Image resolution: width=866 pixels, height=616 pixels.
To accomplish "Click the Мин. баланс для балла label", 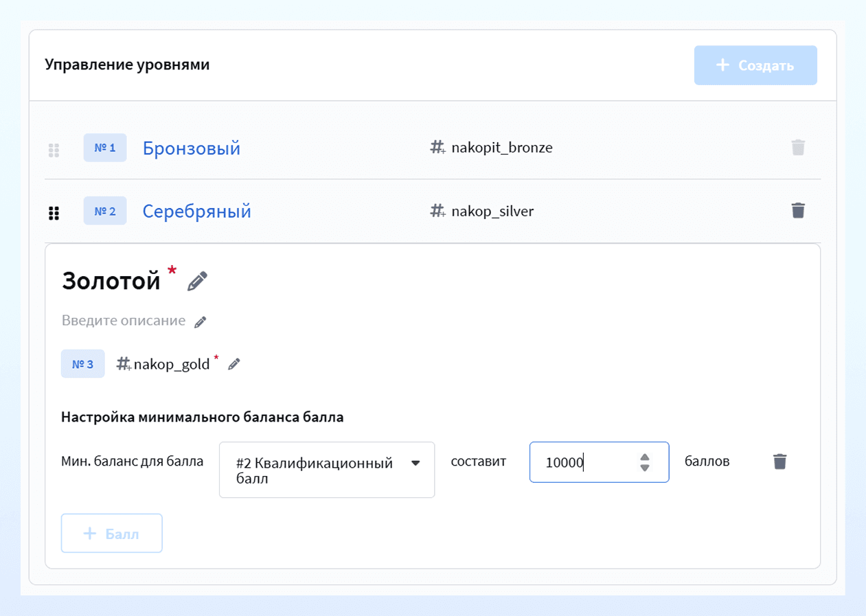I will coord(133,461).
